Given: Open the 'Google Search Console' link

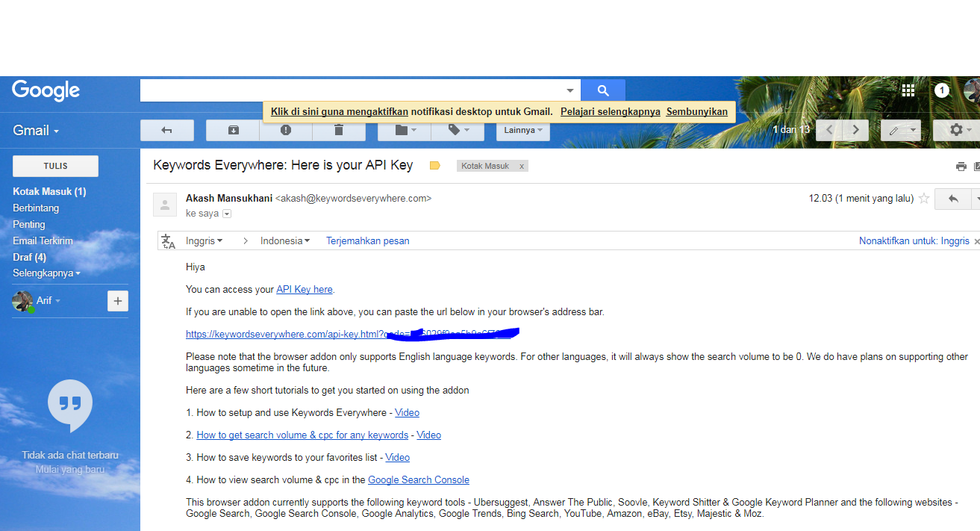Looking at the screenshot, I should [419, 479].
